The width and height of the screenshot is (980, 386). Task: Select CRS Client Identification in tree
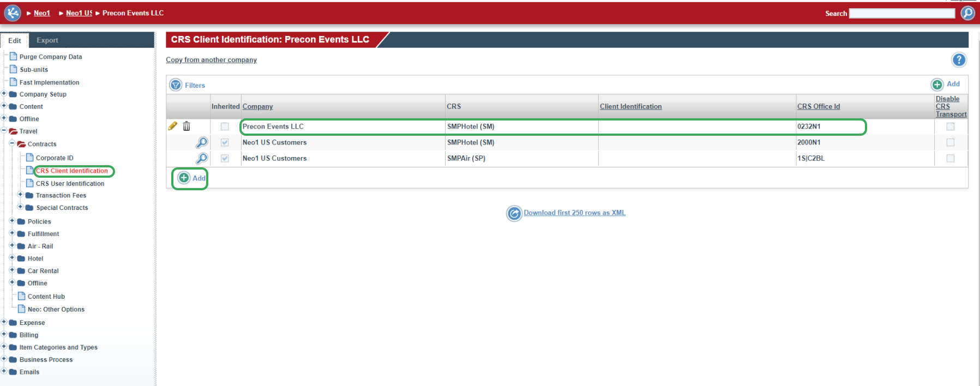coord(72,171)
